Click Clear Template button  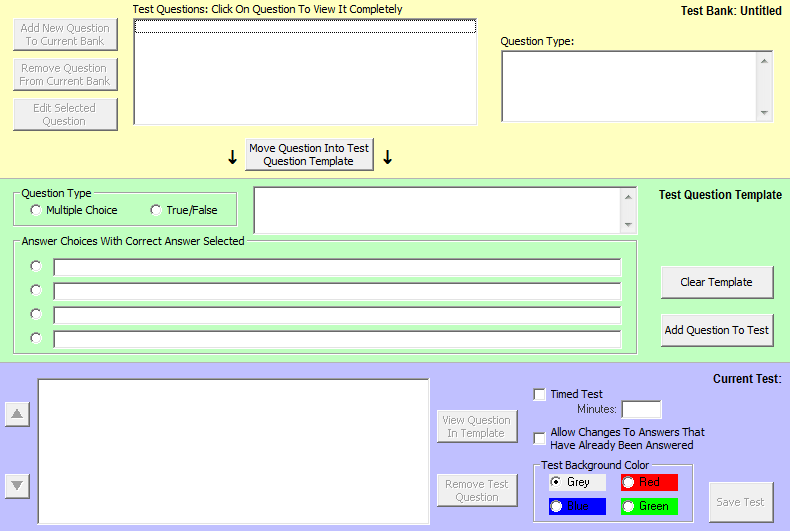[717, 282]
